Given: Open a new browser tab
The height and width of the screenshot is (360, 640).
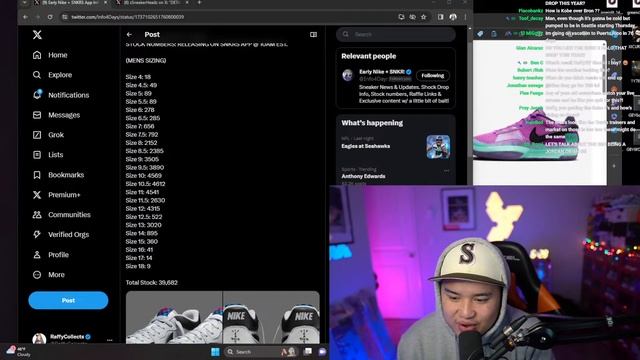Looking at the screenshot, I should (x=199, y=2).
